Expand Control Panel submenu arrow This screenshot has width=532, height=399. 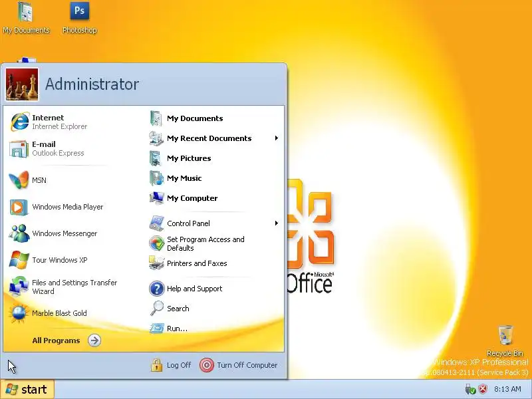pos(277,223)
